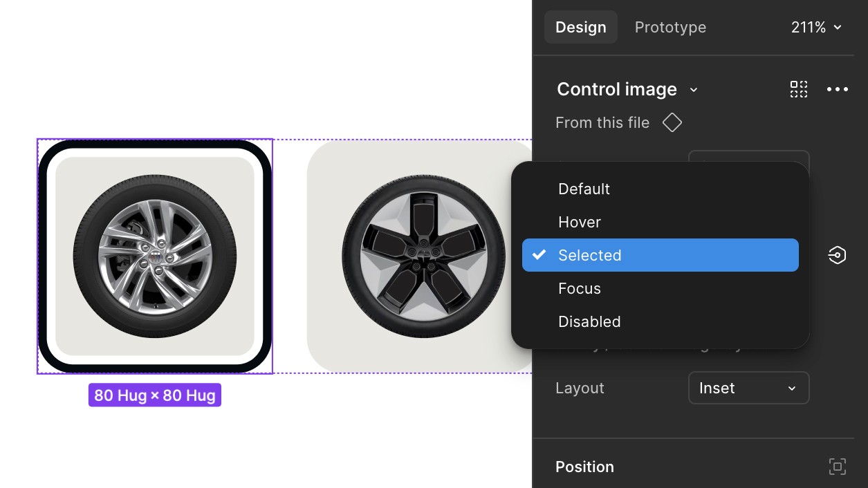This screenshot has height=488, width=868.
Task: Expand the Control image chevron
Action: [x=694, y=90]
